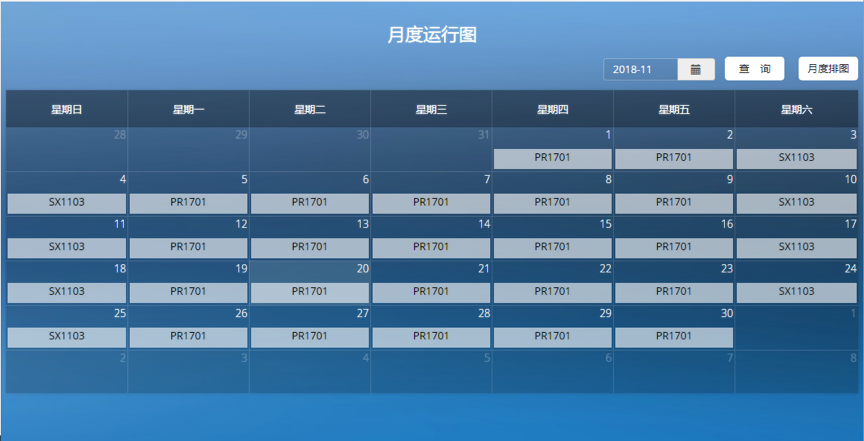Select PR1701 entry on November 9

[674, 203]
